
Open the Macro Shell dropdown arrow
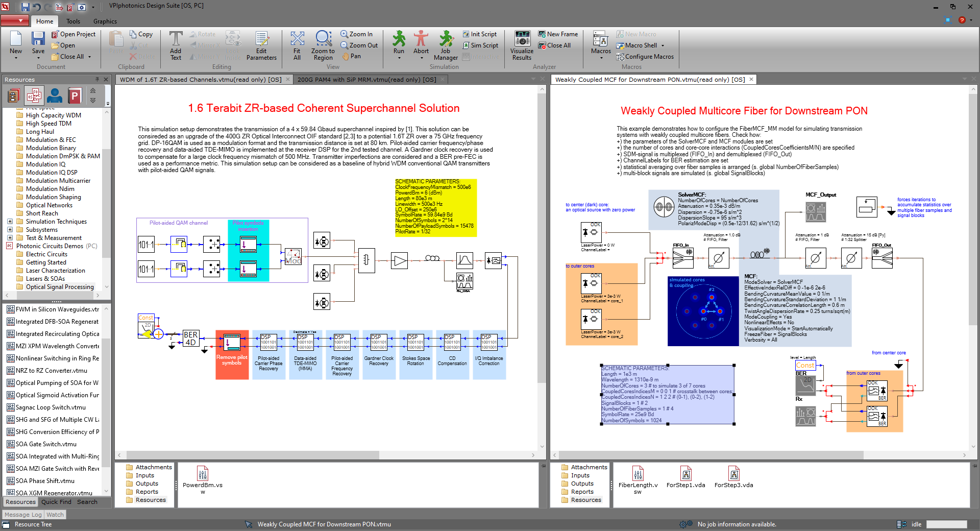pyautogui.click(x=663, y=45)
